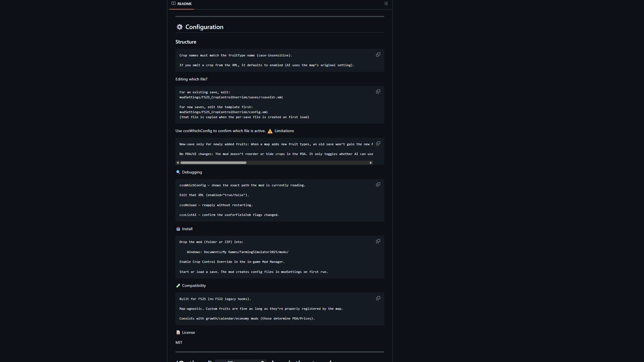The height and width of the screenshot is (362, 644).
Task: Copy the Structure code block
Action: click(x=378, y=55)
